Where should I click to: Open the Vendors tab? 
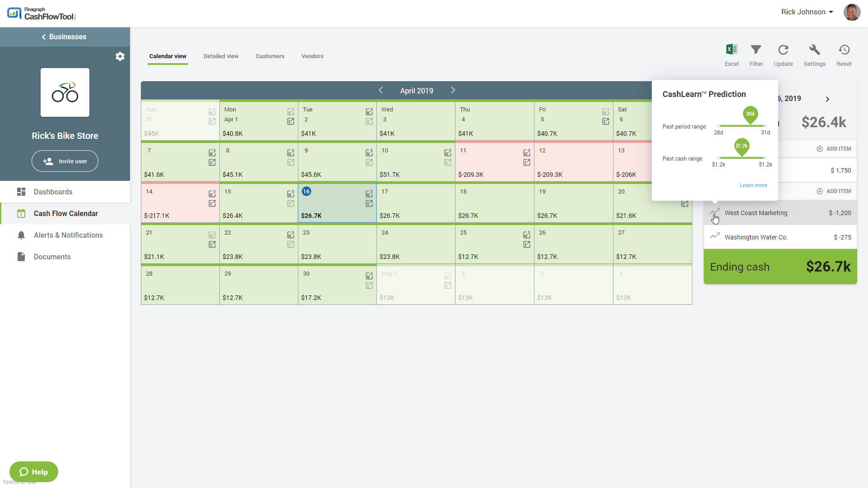(312, 56)
